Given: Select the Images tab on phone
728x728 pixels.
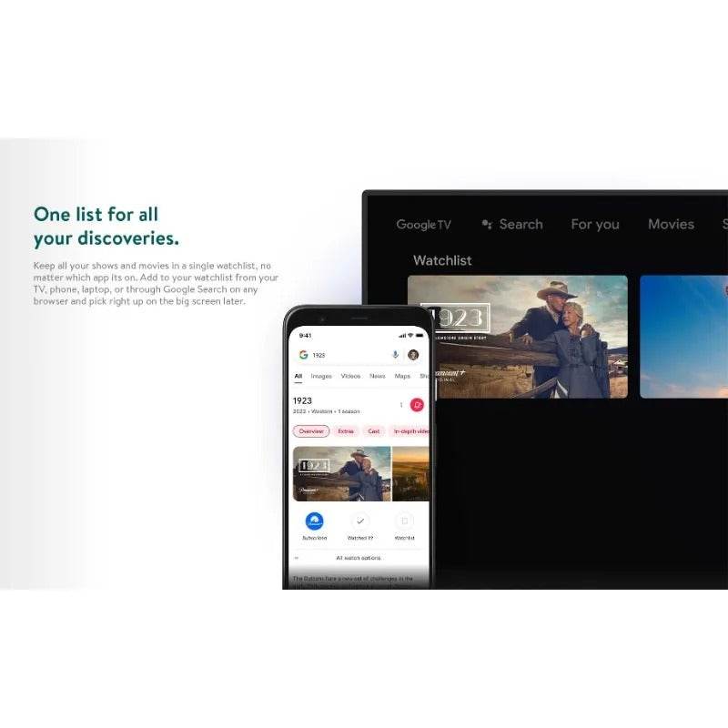Looking at the screenshot, I should (x=321, y=376).
